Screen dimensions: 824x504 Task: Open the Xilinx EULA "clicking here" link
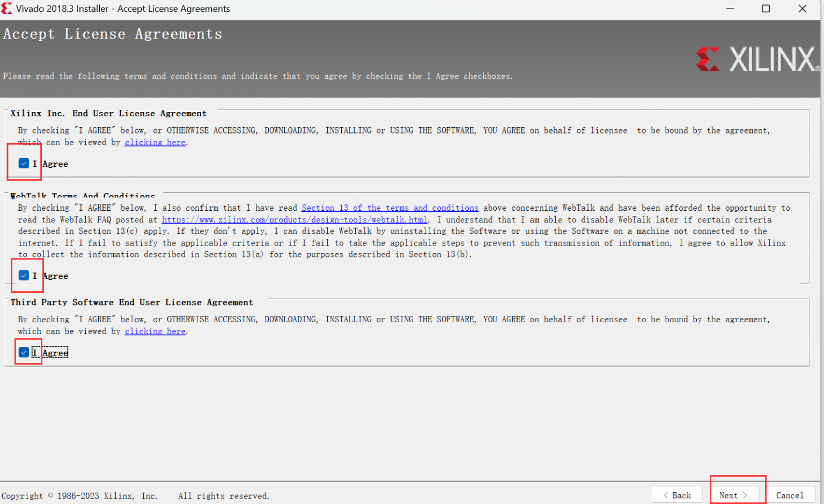[x=155, y=142]
